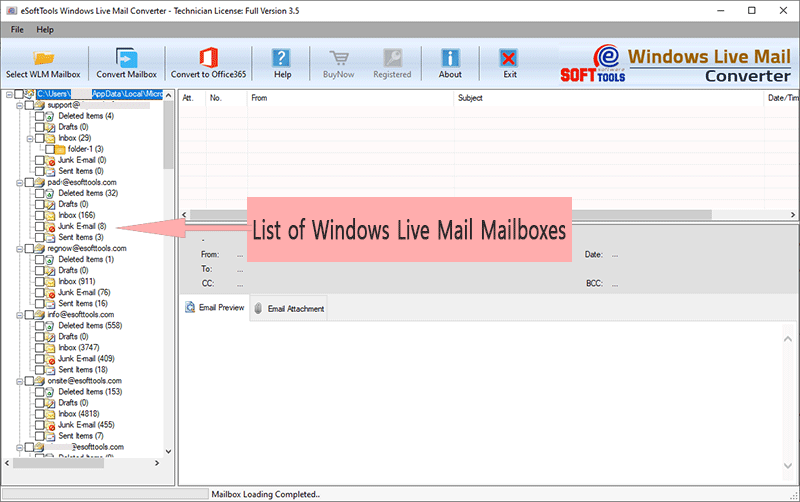The height and width of the screenshot is (502, 800).
Task: Click the preview pane scroll up arrow
Action: point(788,339)
